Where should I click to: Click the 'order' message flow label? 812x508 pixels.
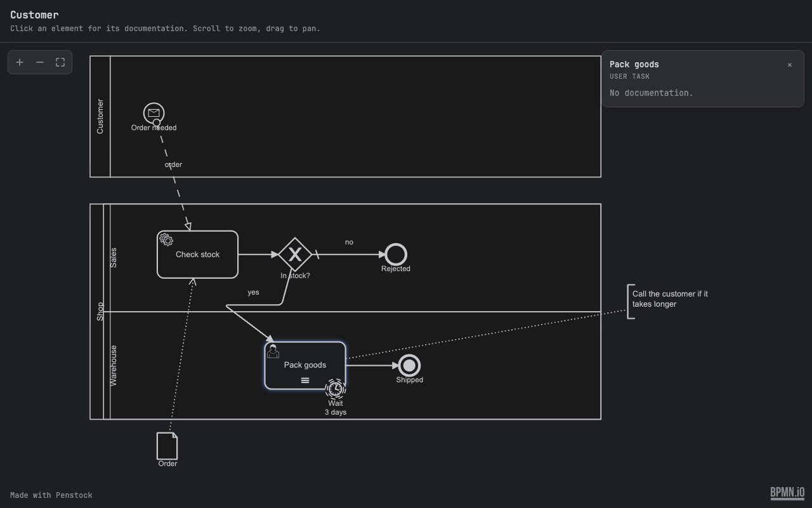(x=173, y=164)
